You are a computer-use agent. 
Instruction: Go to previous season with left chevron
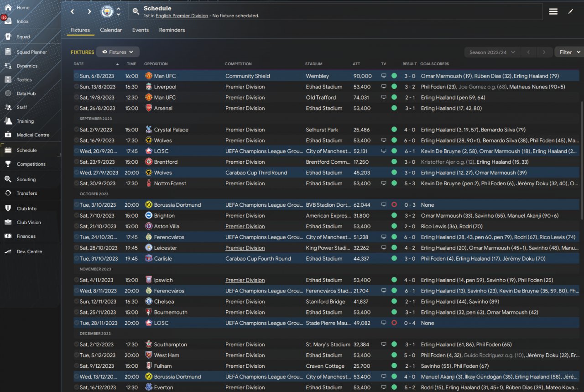[x=528, y=52]
